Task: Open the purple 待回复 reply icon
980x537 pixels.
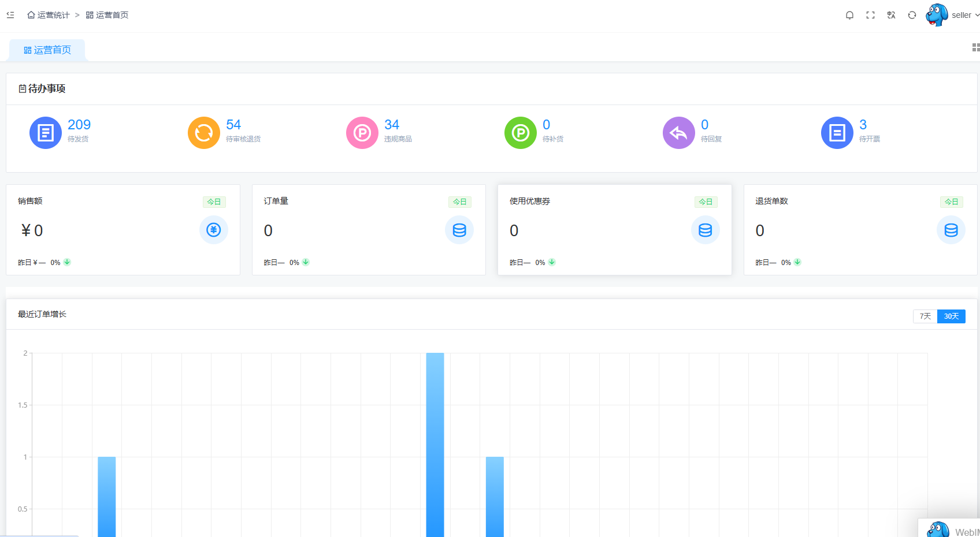Action: 679,133
